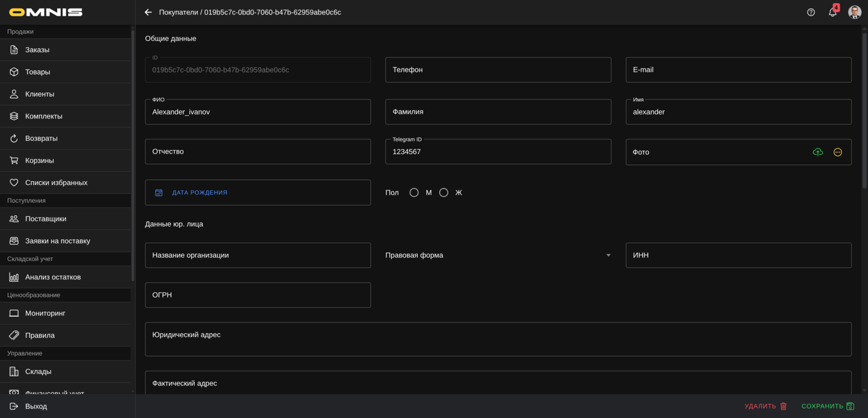Click the OMNIS logo

[46, 12]
